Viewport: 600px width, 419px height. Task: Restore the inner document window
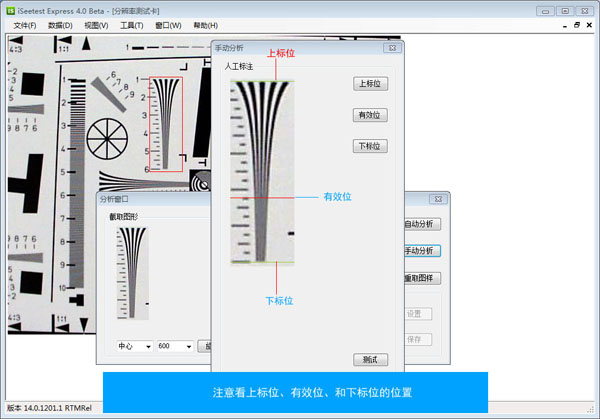click(575, 25)
